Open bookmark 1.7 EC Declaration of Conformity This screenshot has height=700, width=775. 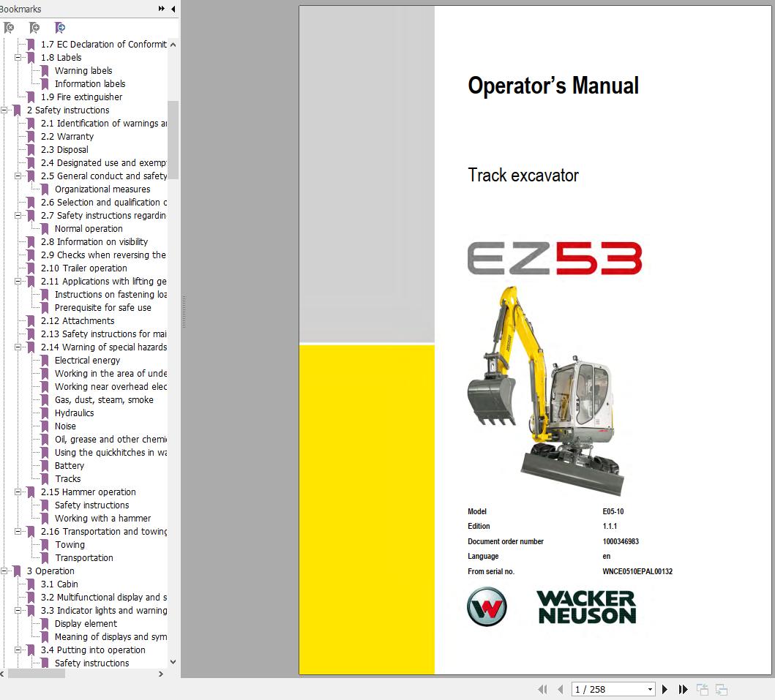click(104, 45)
